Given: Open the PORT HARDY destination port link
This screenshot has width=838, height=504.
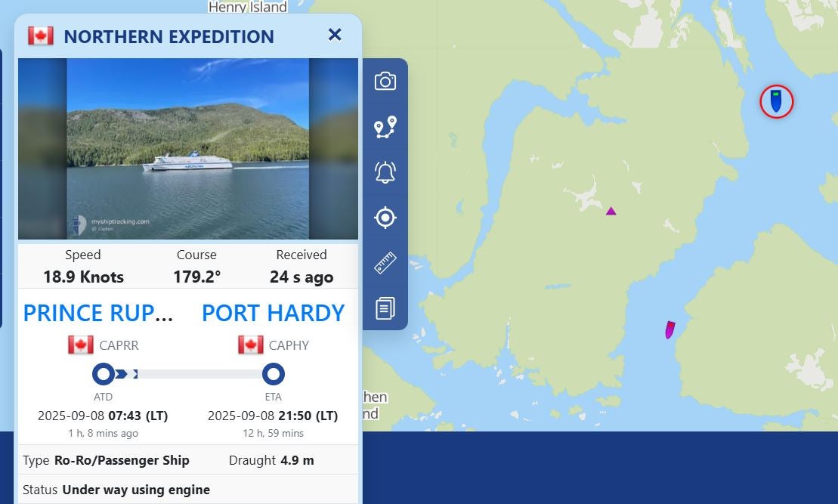Looking at the screenshot, I should 273,313.
